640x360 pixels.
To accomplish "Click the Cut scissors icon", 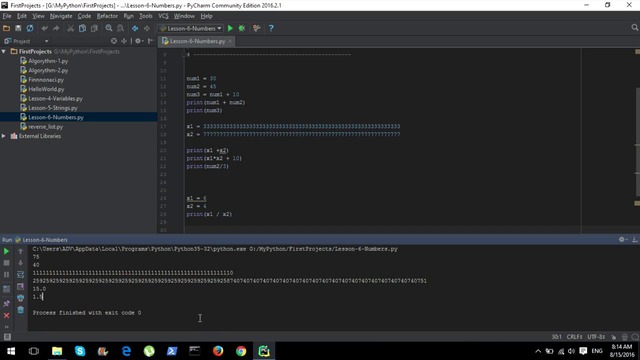I will pos(71,28).
